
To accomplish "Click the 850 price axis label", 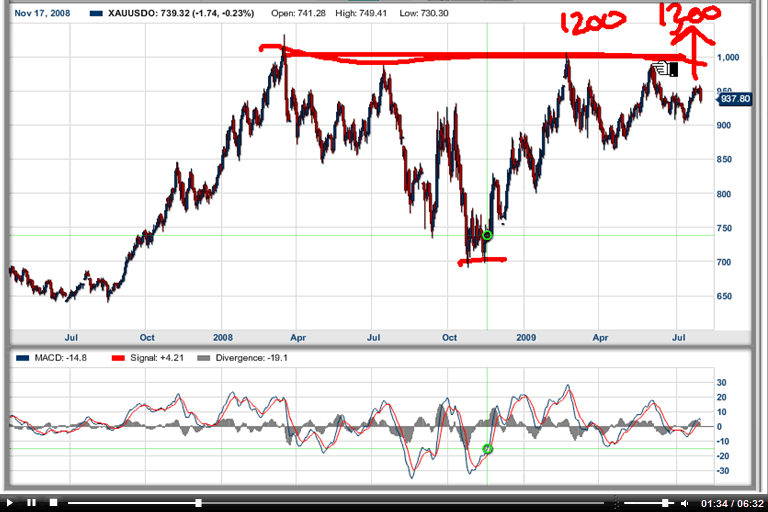I will coord(724,160).
